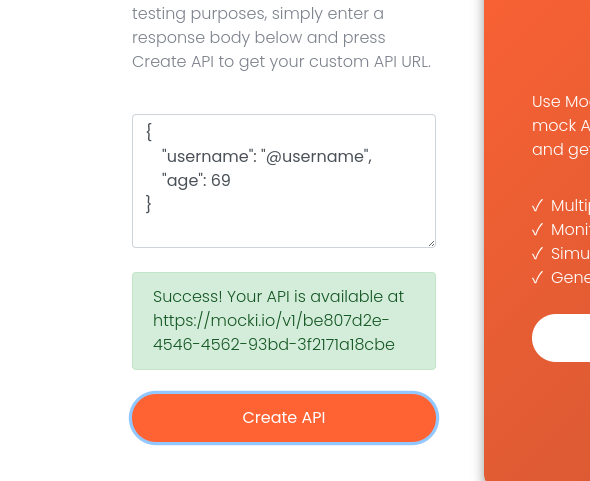Click the "Gene" feature label in orange panel

click(x=570, y=278)
